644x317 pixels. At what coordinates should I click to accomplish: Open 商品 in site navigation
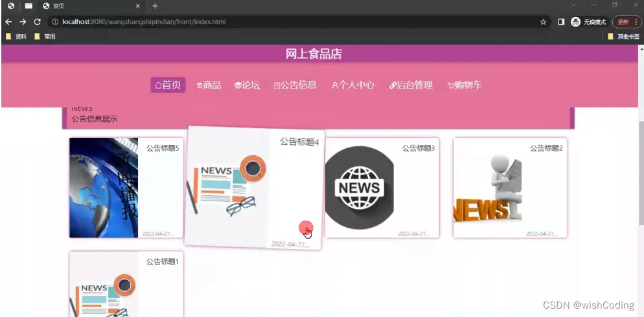pos(209,85)
